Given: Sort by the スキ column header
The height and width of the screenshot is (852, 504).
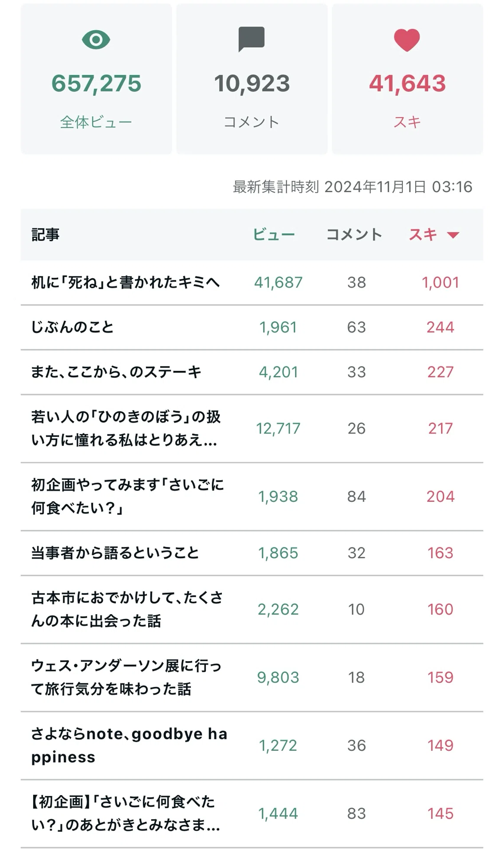Looking at the screenshot, I should 423,235.
